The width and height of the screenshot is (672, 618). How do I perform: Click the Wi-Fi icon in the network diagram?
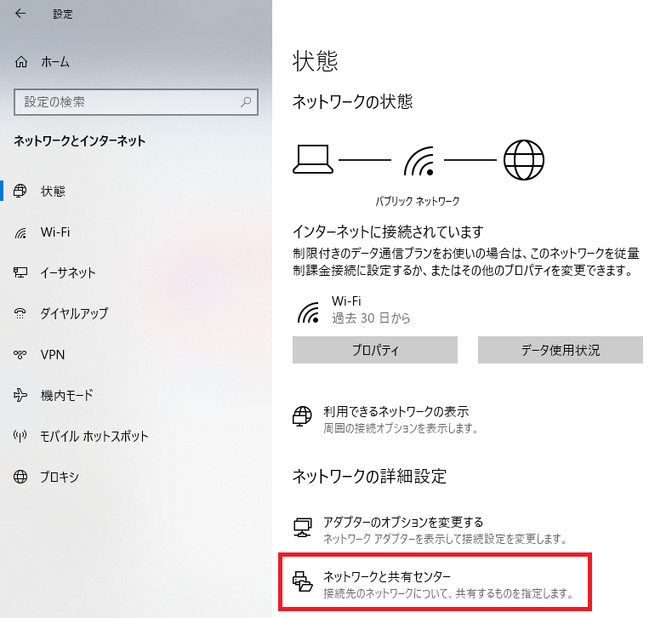coord(419,161)
